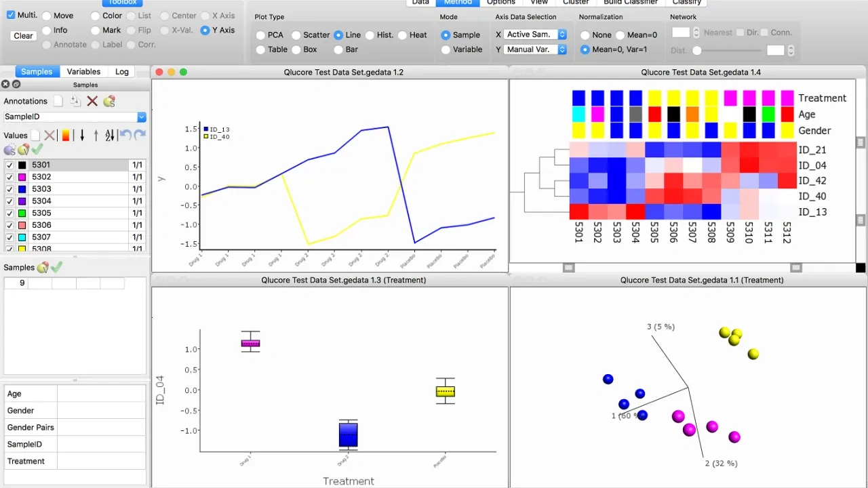Switch to the Variables tab
The height and width of the screenshot is (488, 868).
(x=83, y=72)
